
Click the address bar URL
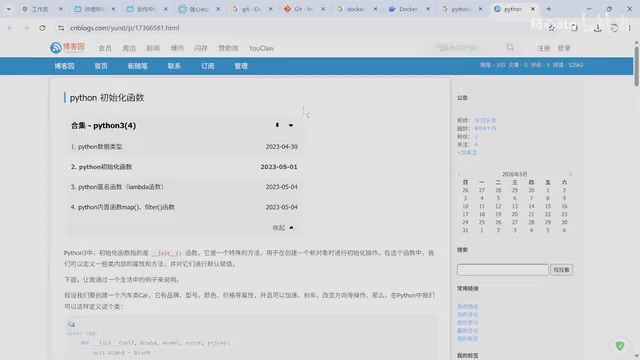coord(124,28)
